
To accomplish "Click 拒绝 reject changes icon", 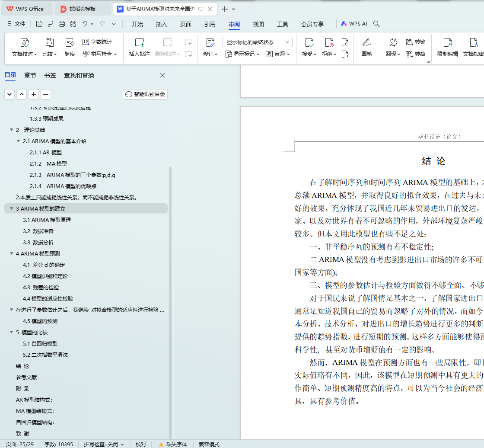I will click(x=329, y=47).
